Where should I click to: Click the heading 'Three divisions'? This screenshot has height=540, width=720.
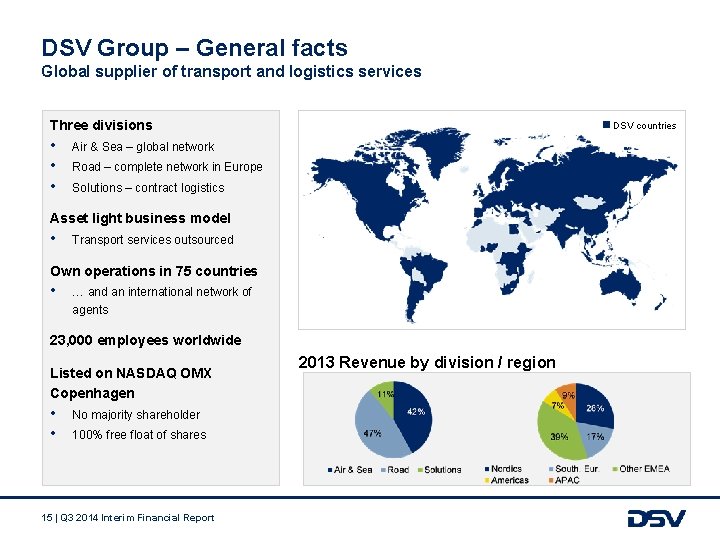pyautogui.click(x=101, y=125)
